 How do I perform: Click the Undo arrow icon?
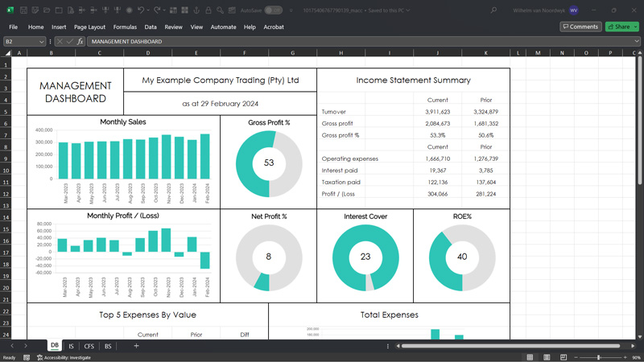[x=141, y=10]
